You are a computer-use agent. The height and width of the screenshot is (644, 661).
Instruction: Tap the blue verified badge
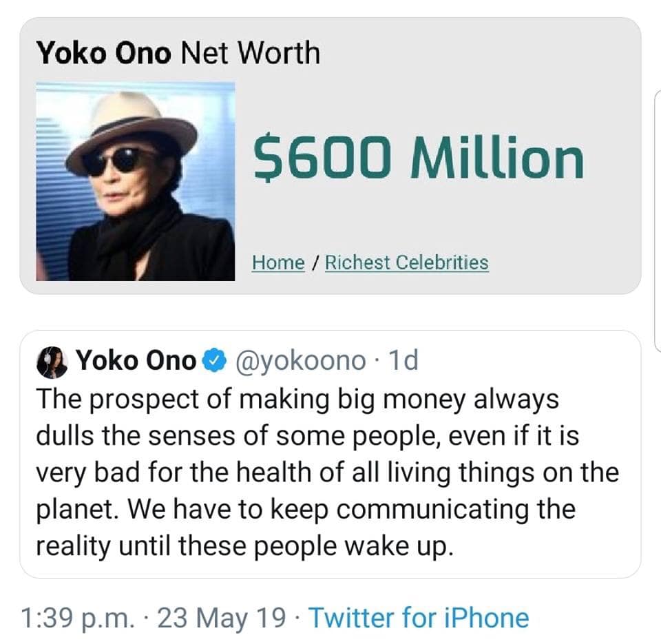[x=215, y=361]
